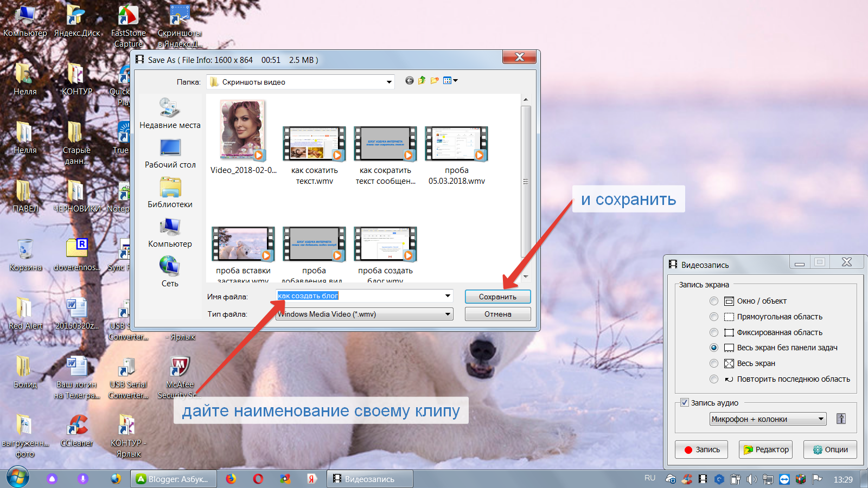Viewport: 868px width, 488px height.
Task: Click the audio settings icon beside Микрофон dropdown
Action: tap(841, 419)
